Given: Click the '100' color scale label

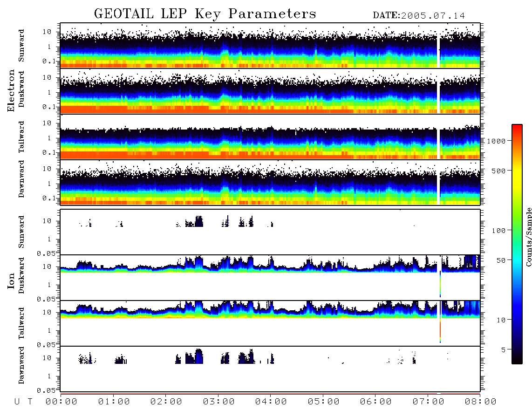Looking at the screenshot, I should coord(498,231).
